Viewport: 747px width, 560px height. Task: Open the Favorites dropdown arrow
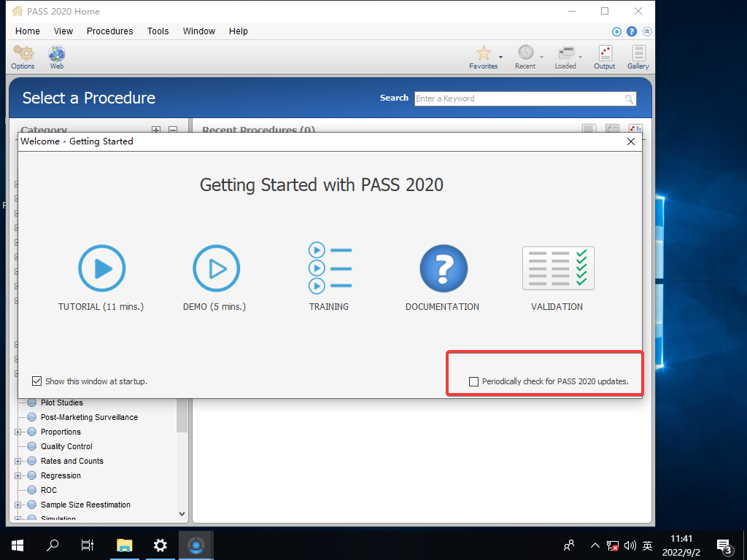[500, 57]
